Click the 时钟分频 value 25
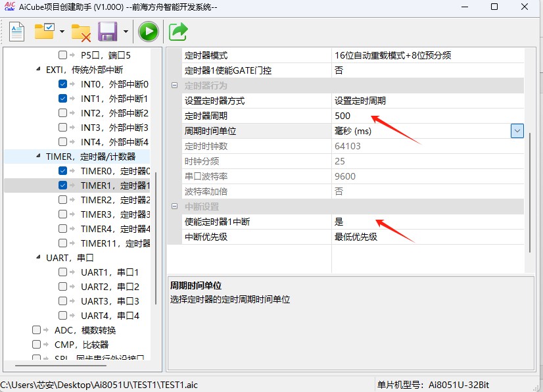The height and width of the screenshot is (392, 543). [x=428, y=161]
